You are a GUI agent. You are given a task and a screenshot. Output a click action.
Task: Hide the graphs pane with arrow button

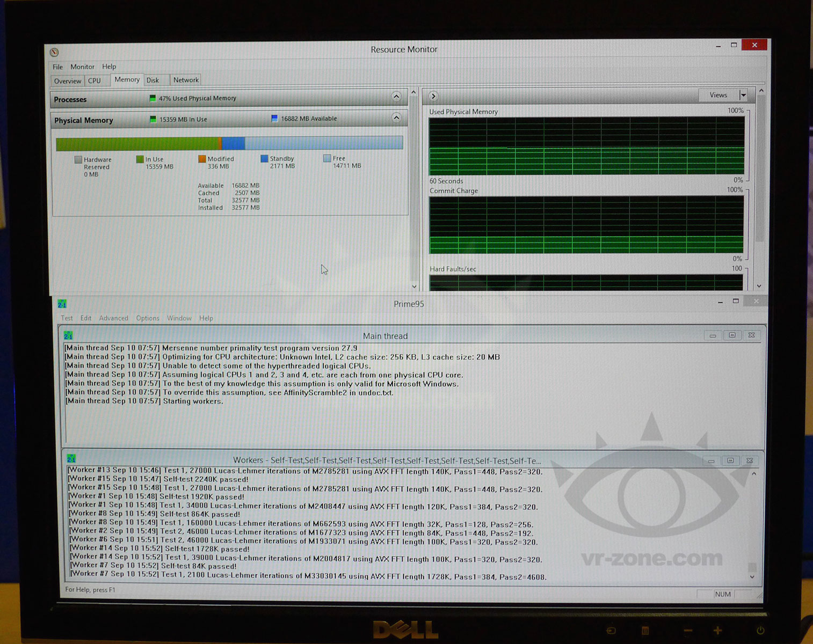pos(433,96)
